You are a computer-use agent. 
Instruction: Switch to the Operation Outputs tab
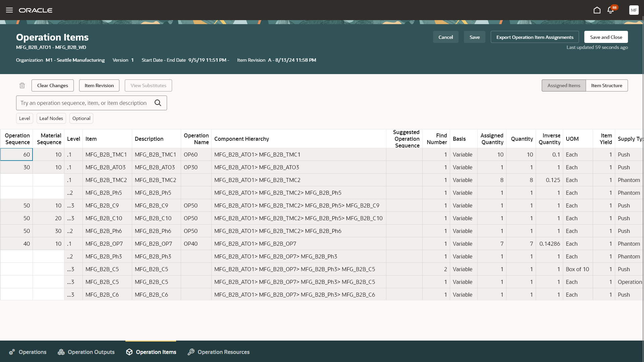coord(86,352)
